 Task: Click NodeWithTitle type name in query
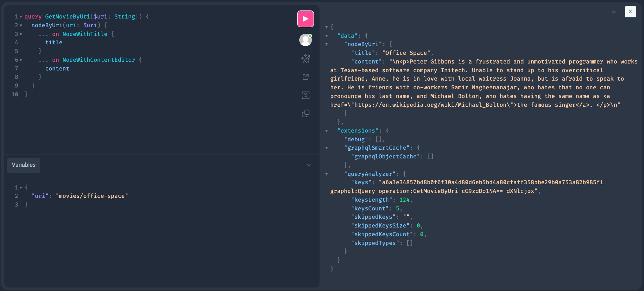pyautogui.click(x=85, y=34)
